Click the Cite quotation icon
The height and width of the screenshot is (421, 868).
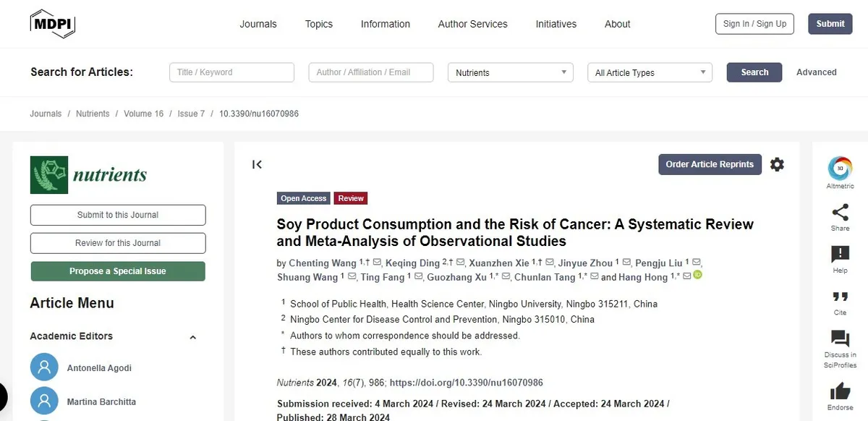coord(840,297)
